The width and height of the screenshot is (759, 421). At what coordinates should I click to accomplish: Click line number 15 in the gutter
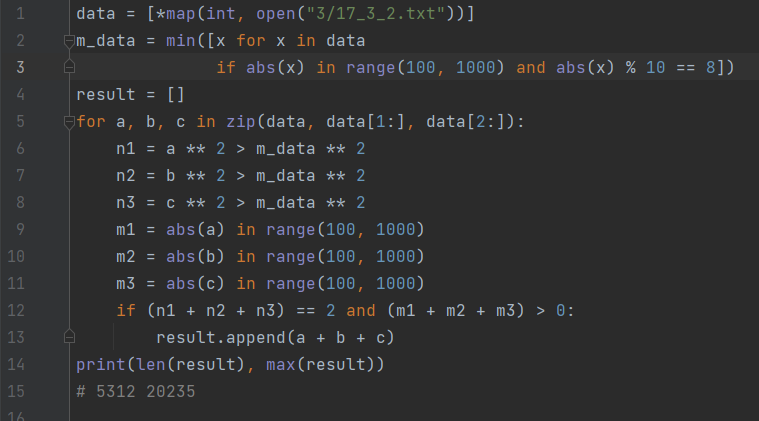pos(16,391)
